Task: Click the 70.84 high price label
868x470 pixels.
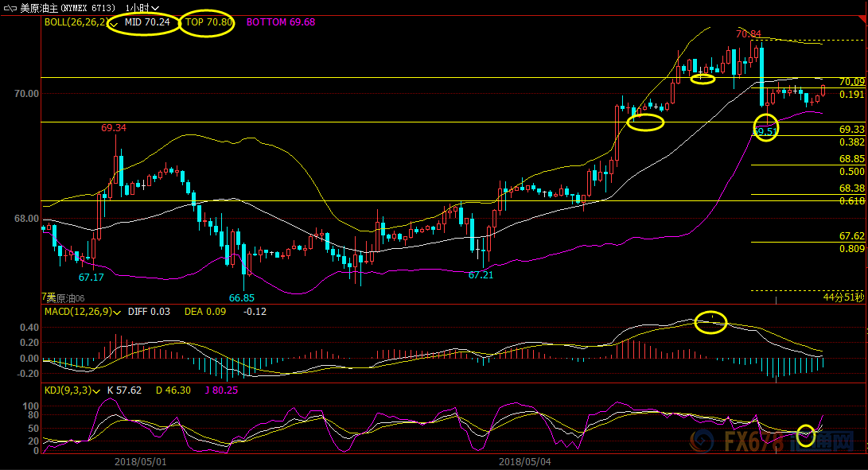Action: pos(749,33)
